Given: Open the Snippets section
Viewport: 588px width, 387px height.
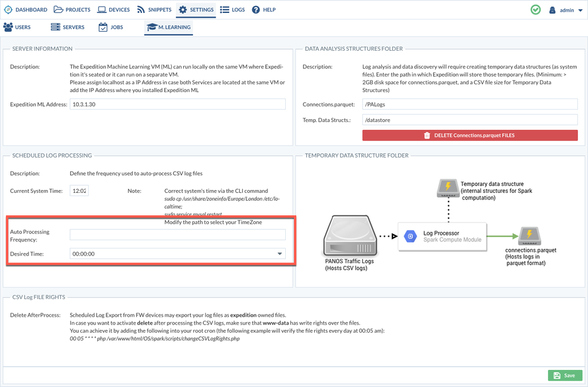Looking at the screenshot, I should click(154, 10).
